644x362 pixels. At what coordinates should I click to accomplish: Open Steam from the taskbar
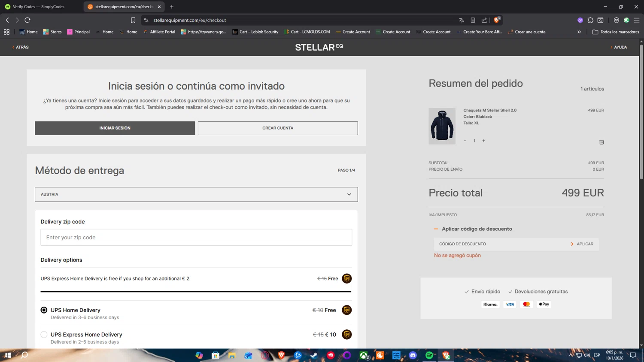pyautogui.click(x=314, y=355)
